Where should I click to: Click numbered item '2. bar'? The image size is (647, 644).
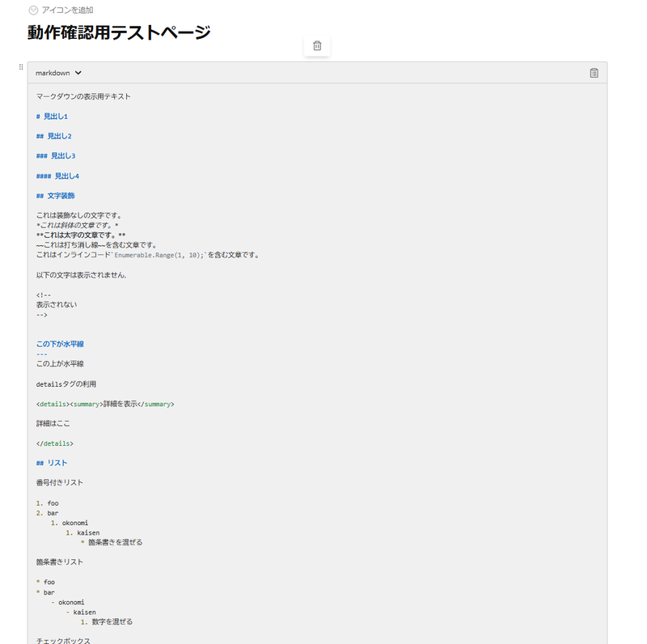click(48, 513)
